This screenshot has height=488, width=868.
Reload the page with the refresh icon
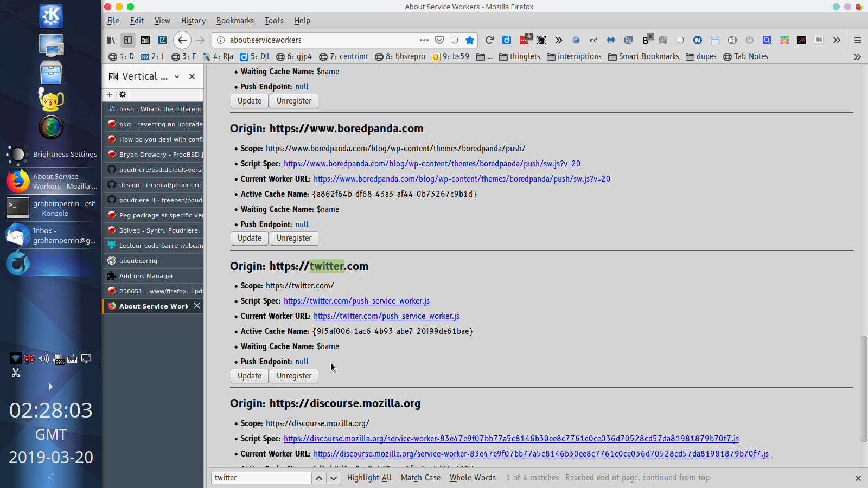point(489,40)
